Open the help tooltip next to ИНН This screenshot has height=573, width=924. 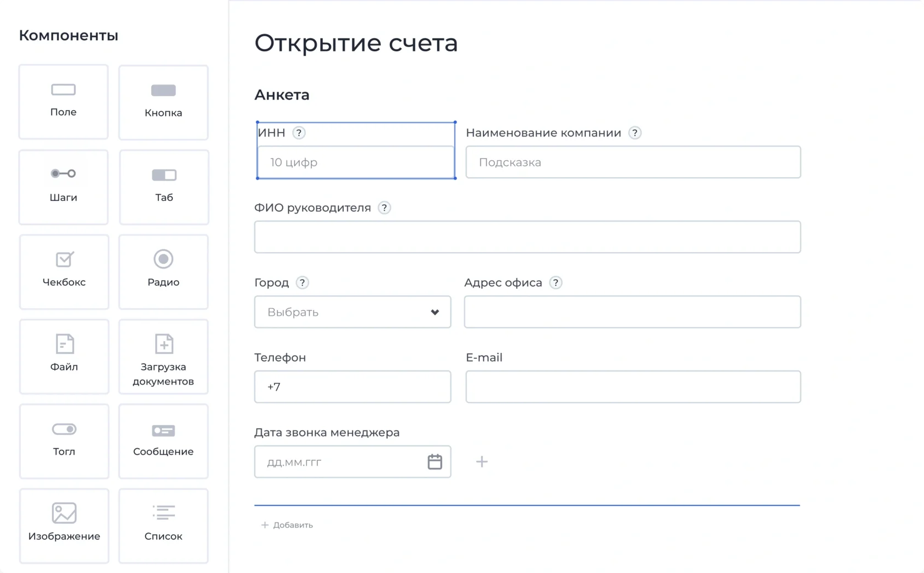click(299, 133)
